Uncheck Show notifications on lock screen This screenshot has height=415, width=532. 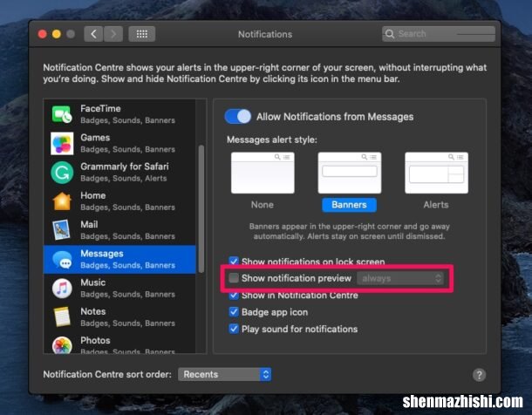(x=234, y=261)
